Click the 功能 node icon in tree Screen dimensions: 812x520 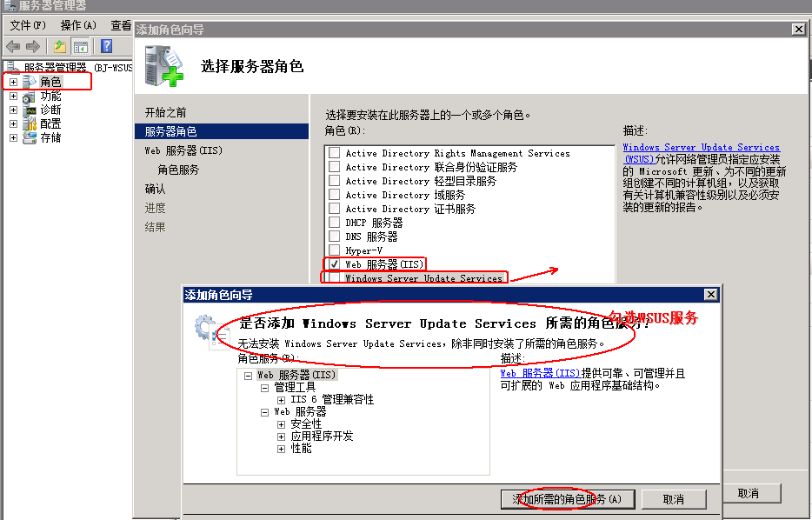pyautogui.click(x=30, y=96)
